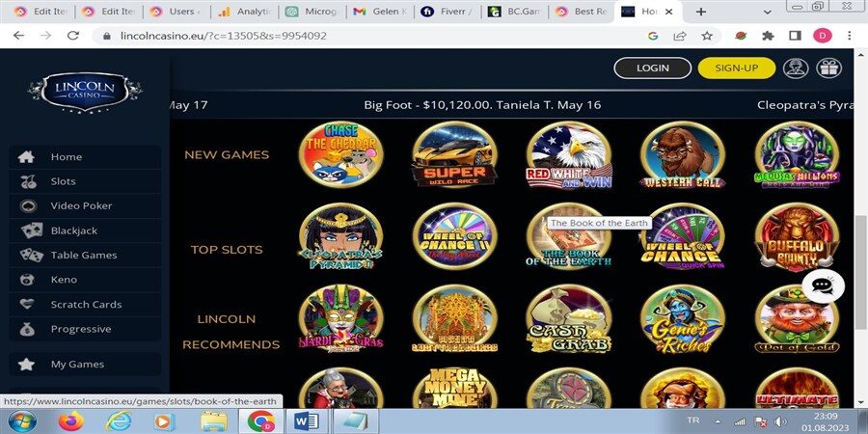Open the support agent icon in header
This screenshot has width=868, height=434.
[x=796, y=68]
